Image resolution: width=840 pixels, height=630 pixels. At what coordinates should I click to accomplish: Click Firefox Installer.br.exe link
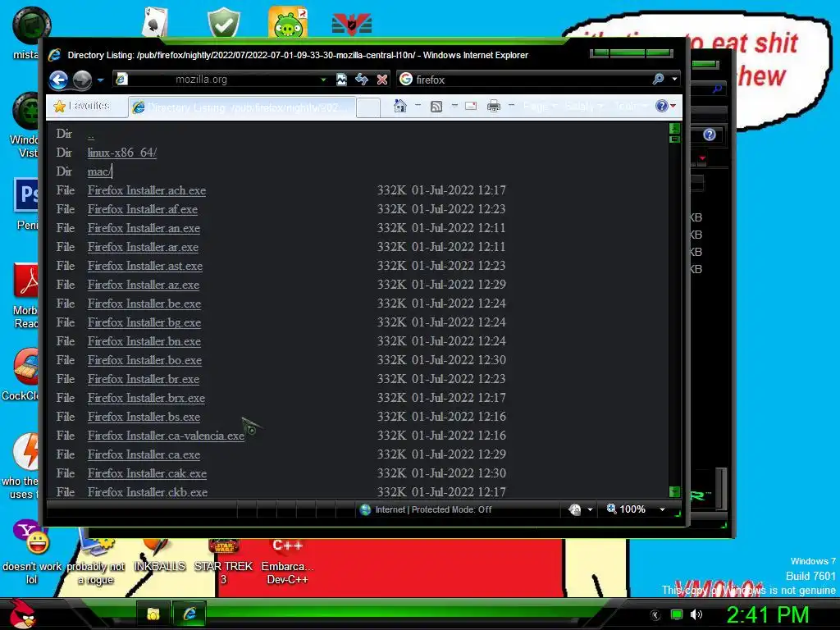coord(144,379)
